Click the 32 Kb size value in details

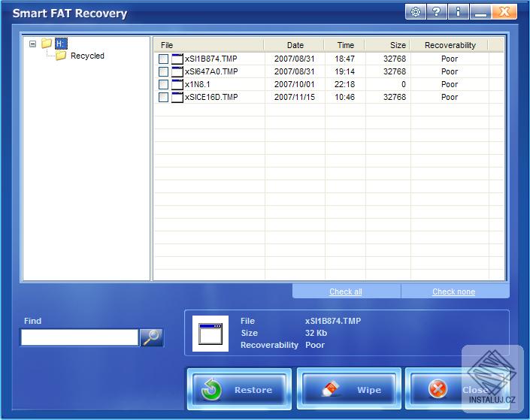tap(316, 333)
